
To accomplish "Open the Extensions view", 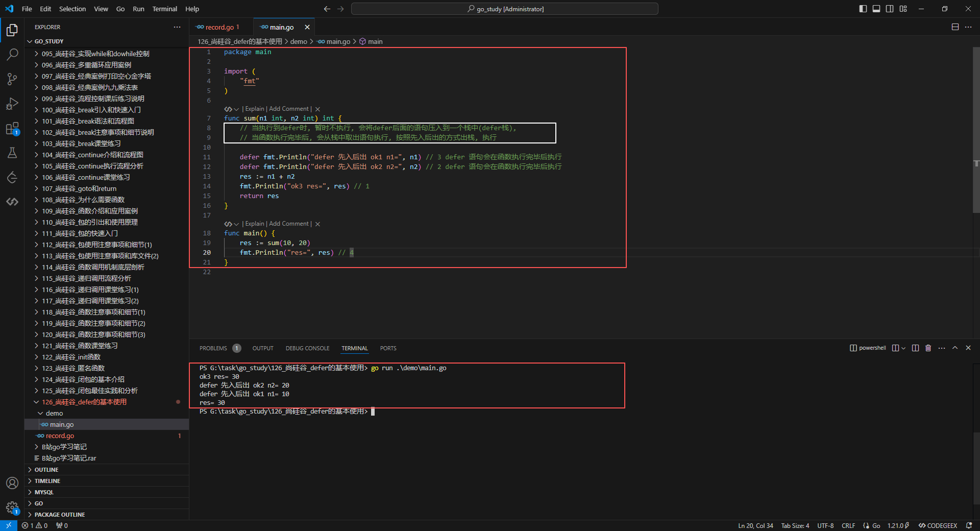I will tap(12, 128).
